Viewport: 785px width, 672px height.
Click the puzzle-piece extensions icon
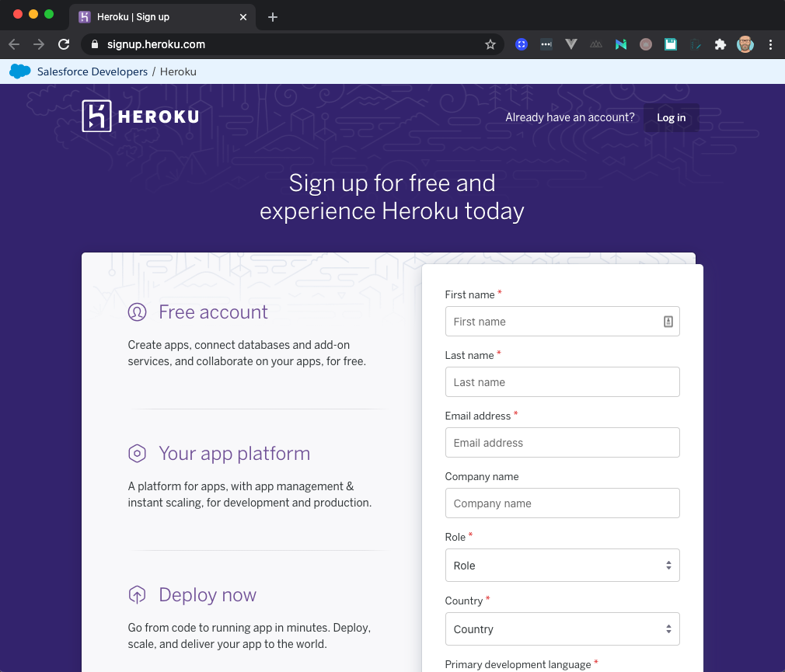click(720, 44)
